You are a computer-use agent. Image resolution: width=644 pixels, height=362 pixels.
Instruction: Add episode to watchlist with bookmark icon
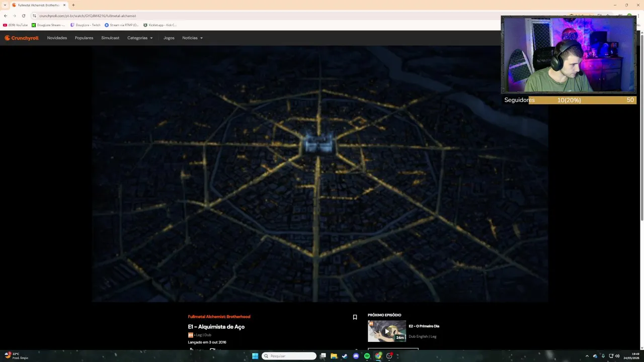pos(355,317)
